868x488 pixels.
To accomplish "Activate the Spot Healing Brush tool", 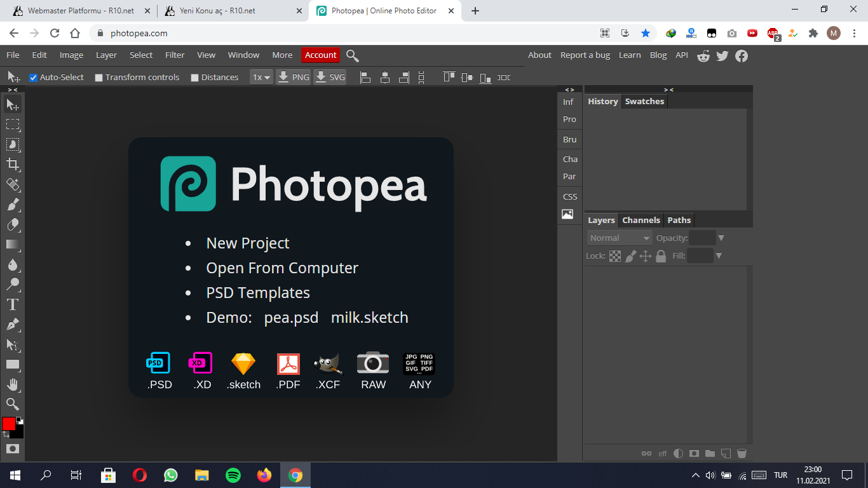I will pos(13,184).
